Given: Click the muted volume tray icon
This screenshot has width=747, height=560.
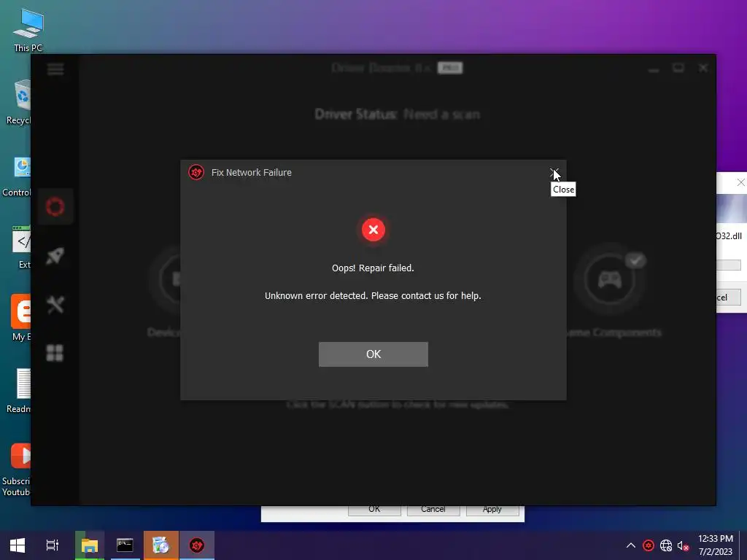Looking at the screenshot, I should [683, 545].
